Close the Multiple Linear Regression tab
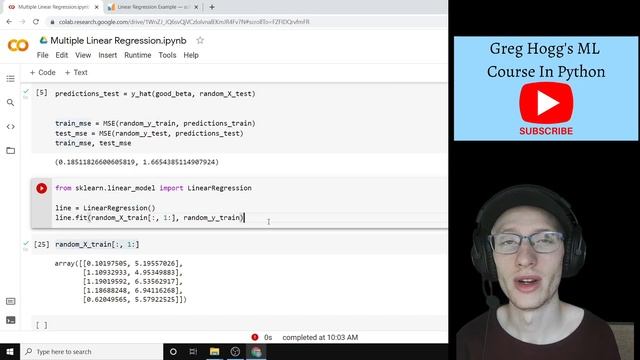The height and width of the screenshot is (360, 640). point(97,7)
